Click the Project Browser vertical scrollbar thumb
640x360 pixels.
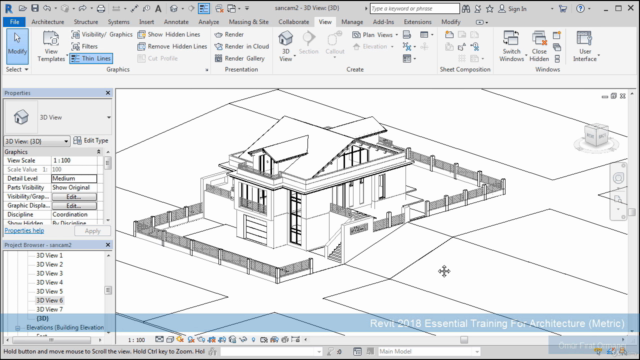pyautogui.click(x=108, y=291)
